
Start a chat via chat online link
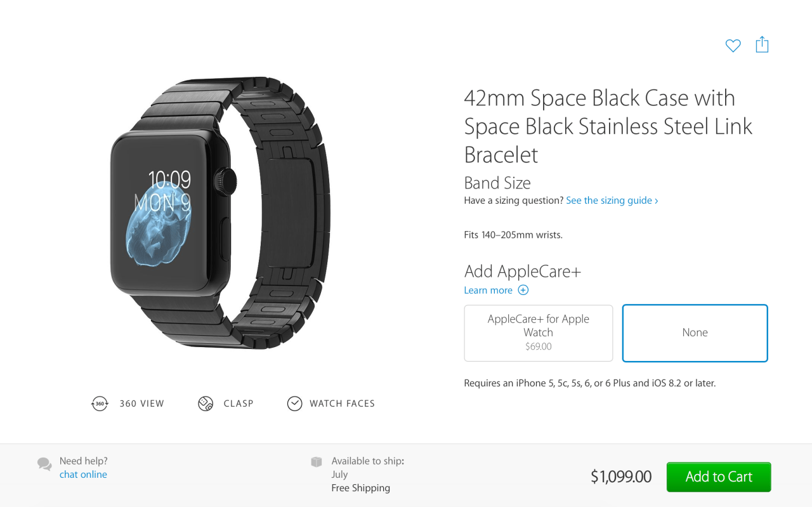[83, 475]
